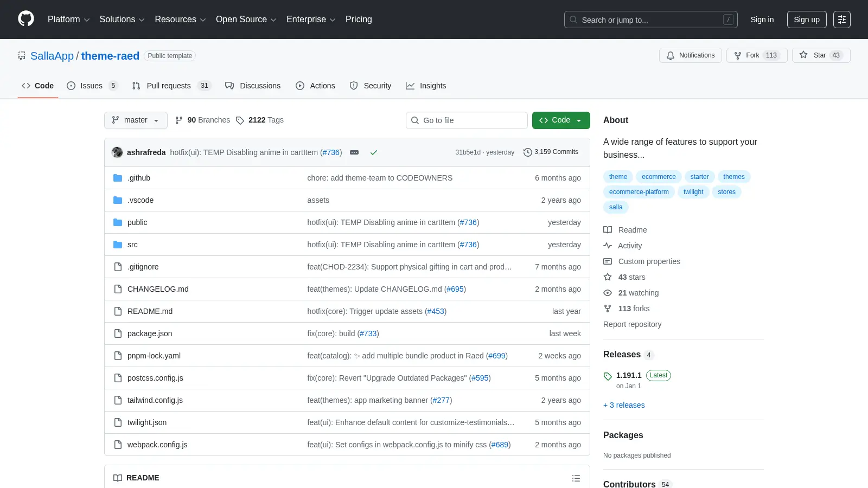Click the .gitignore file icon
Screen dimensions: 868x488
click(118, 267)
